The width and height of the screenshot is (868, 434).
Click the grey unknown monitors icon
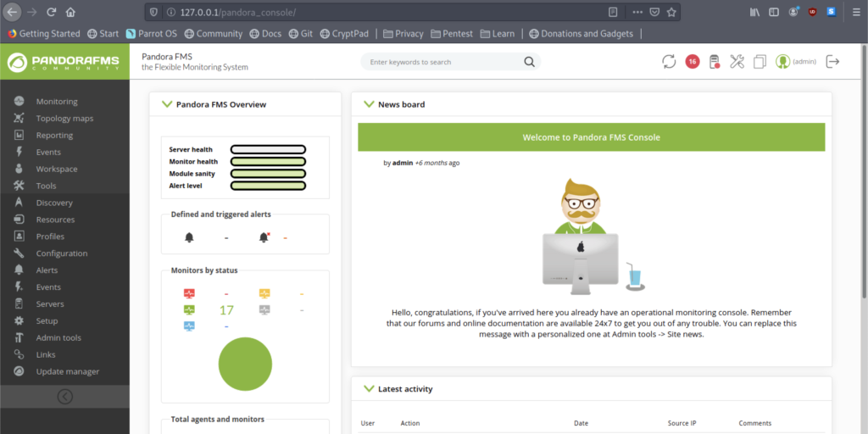(x=264, y=309)
